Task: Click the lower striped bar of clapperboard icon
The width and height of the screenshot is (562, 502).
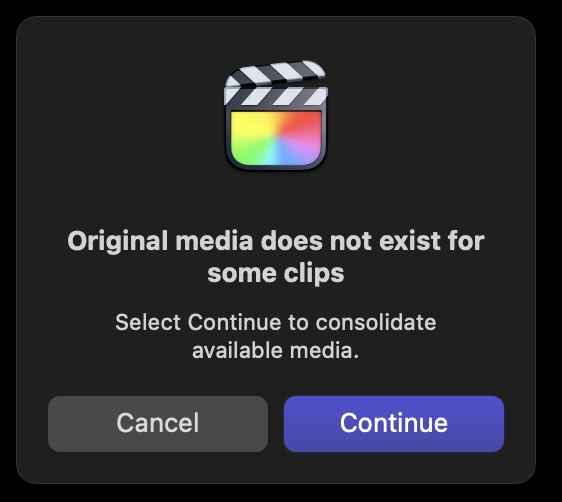Action: click(x=276, y=96)
